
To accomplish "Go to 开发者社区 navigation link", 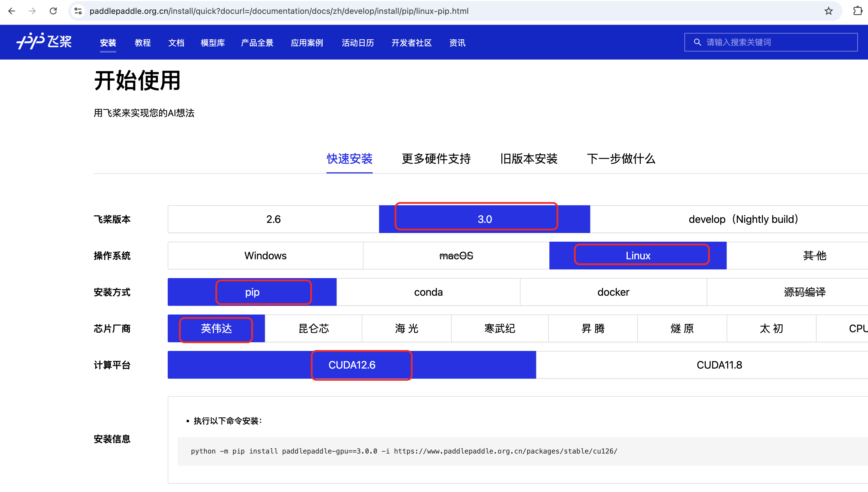I will 411,43.
